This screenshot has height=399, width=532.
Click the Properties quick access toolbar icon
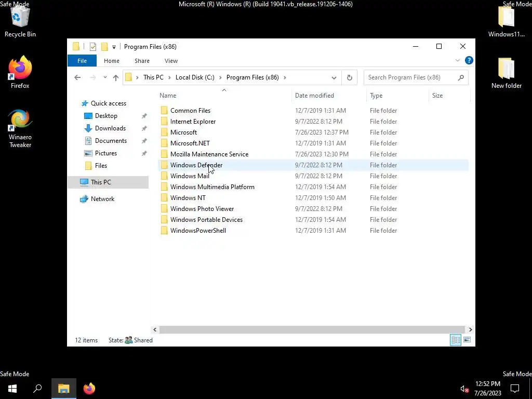pos(92,47)
